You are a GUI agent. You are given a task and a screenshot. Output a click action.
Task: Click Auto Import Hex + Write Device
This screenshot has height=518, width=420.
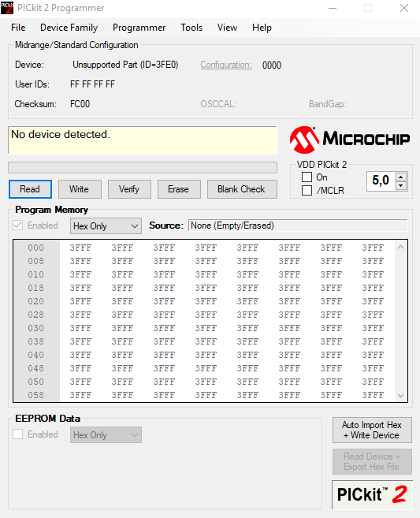point(372,430)
